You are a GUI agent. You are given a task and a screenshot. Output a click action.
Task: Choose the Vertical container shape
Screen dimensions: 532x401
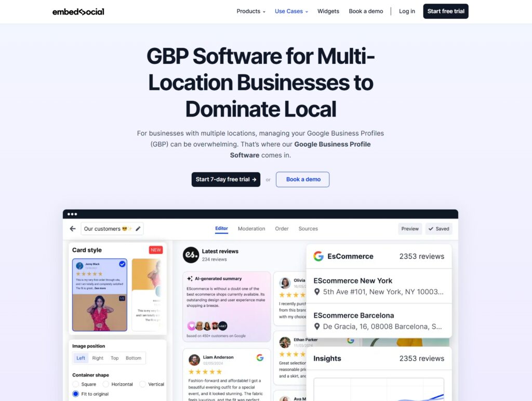click(x=142, y=384)
